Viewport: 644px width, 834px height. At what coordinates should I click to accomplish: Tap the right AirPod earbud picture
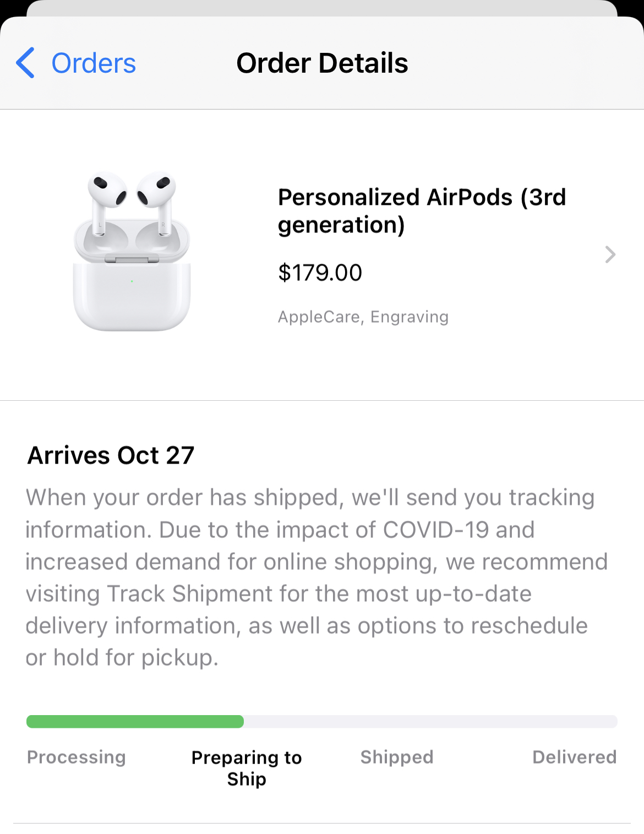158,195
